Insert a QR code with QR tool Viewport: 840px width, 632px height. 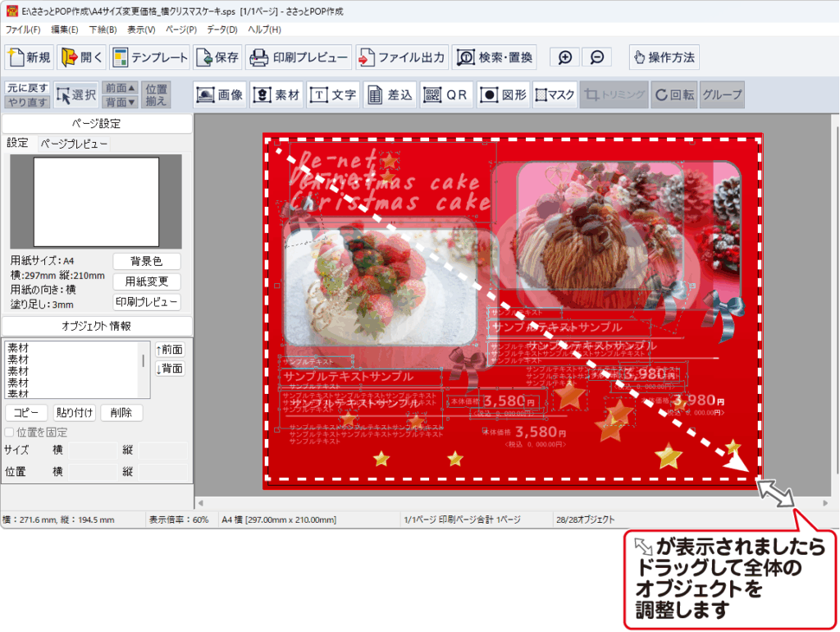[446, 94]
